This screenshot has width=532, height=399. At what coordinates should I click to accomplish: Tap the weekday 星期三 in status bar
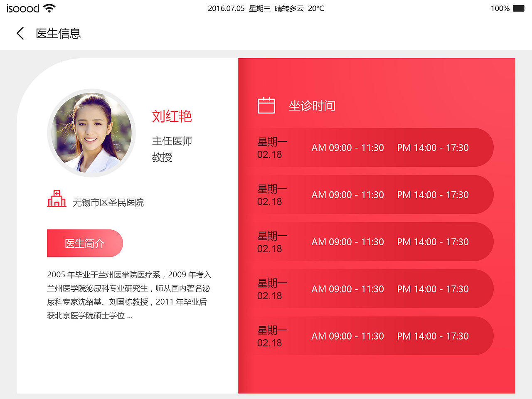[x=260, y=8]
